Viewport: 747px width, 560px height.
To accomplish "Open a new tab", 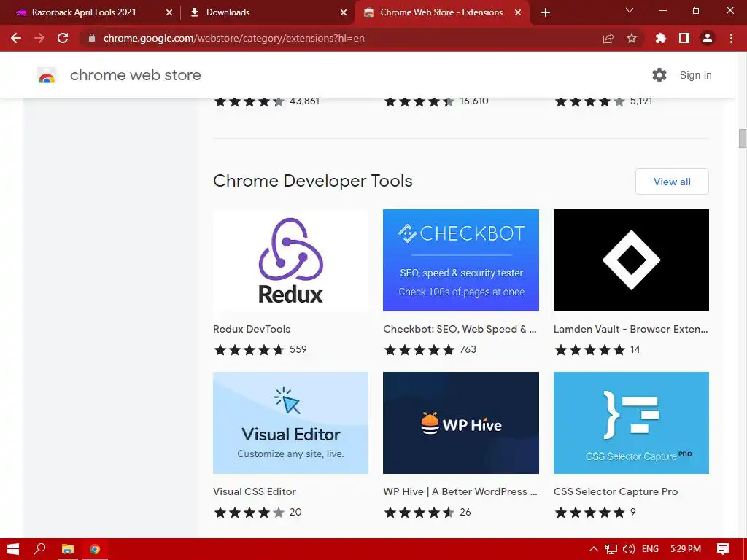I will tap(546, 12).
